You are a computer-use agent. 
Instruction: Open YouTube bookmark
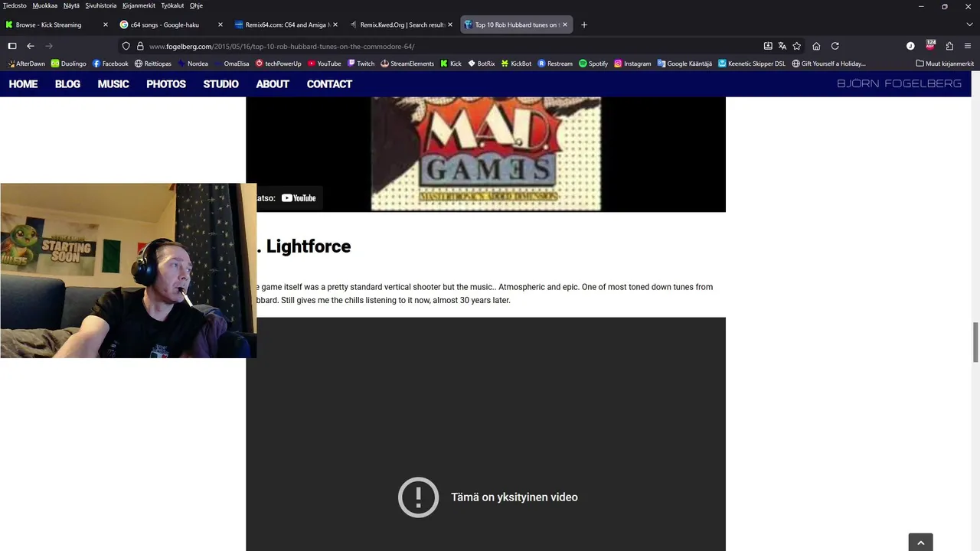click(x=325, y=64)
